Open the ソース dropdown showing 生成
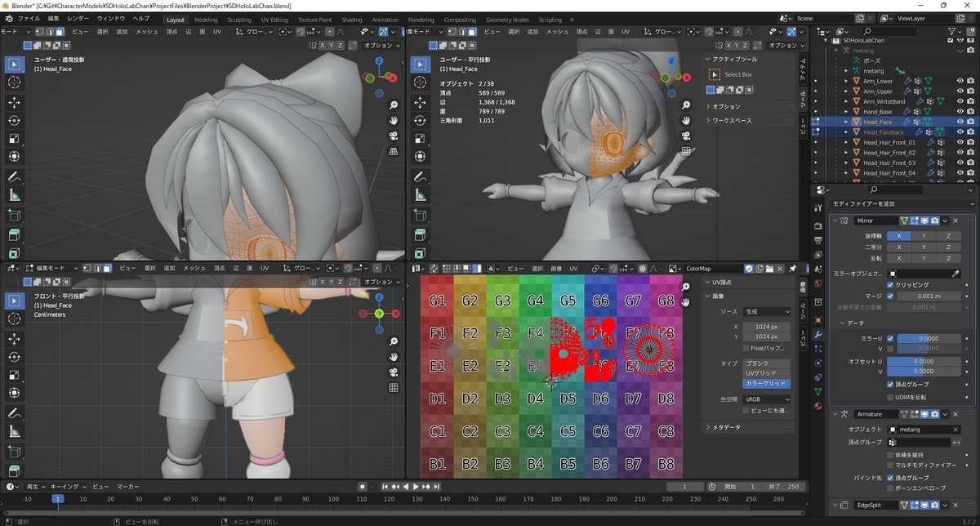980x526 pixels. (x=767, y=312)
